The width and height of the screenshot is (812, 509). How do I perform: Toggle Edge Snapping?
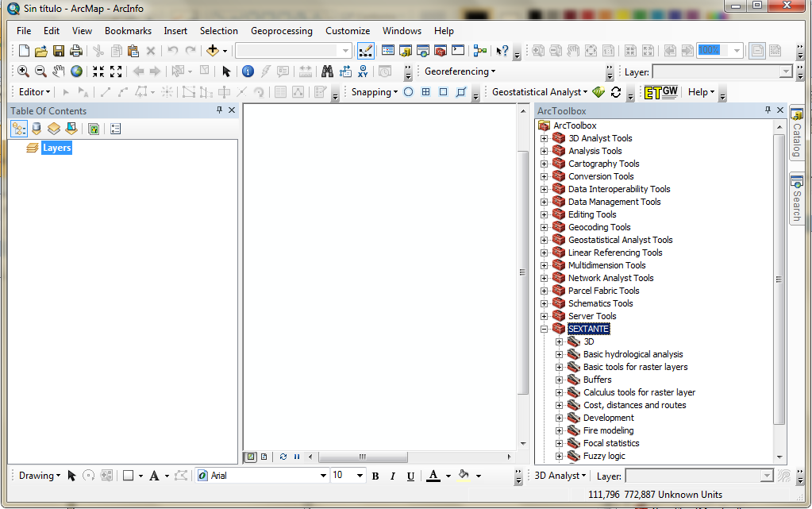pos(461,92)
